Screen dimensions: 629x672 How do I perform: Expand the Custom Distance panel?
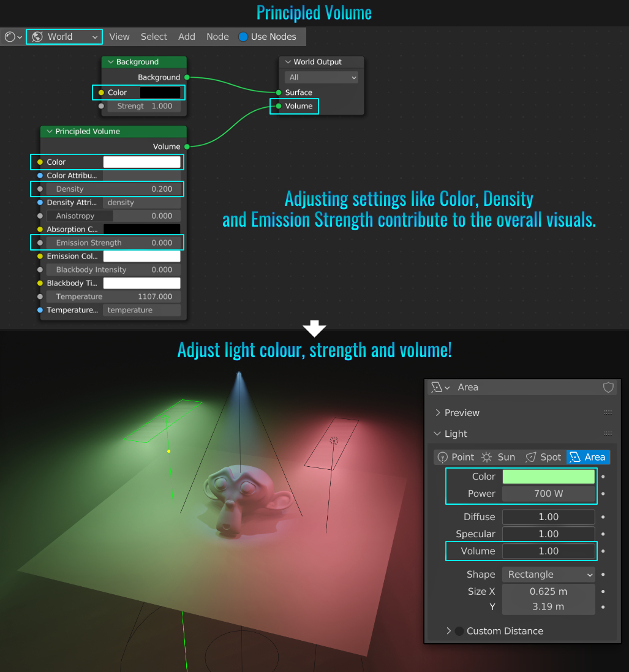click(x=448, y=631)
